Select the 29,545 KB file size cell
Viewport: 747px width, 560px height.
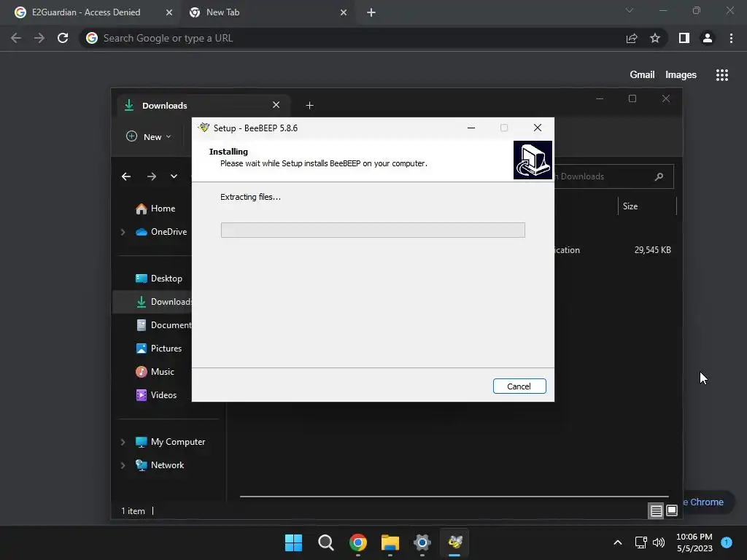[652, 250]
